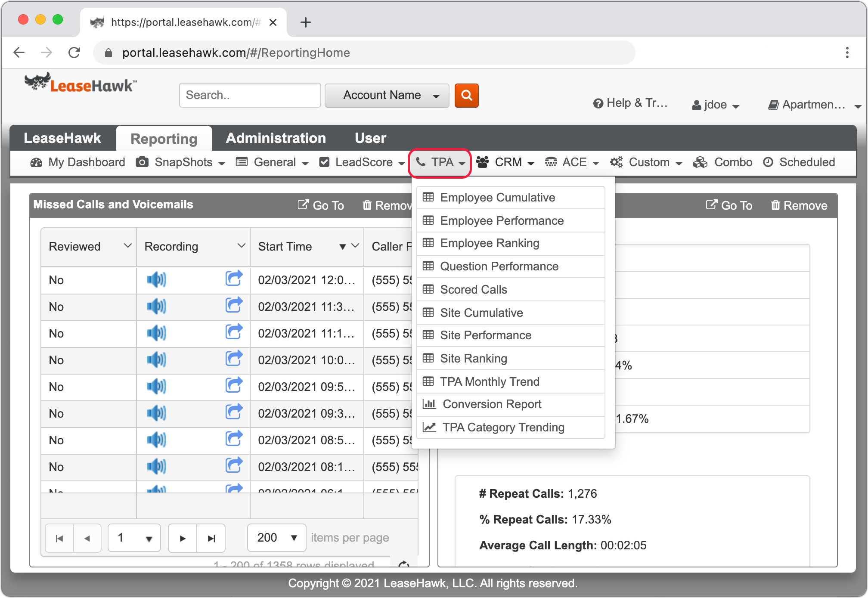Play recording in the 02/03/2021 12:0… row
This screenshot has height=598, width=868.
(x=156, y=280)
